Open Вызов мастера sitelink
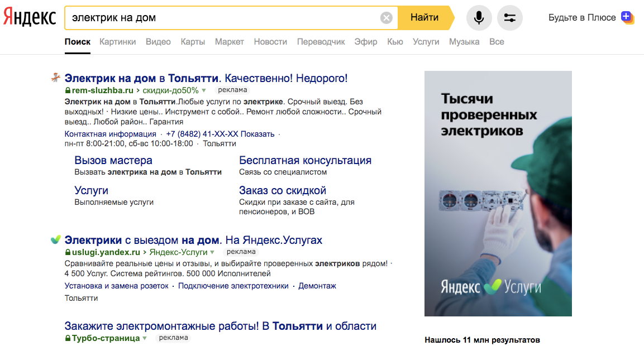Viewport: 644px width, 346px height. click(x=113, y=161)
